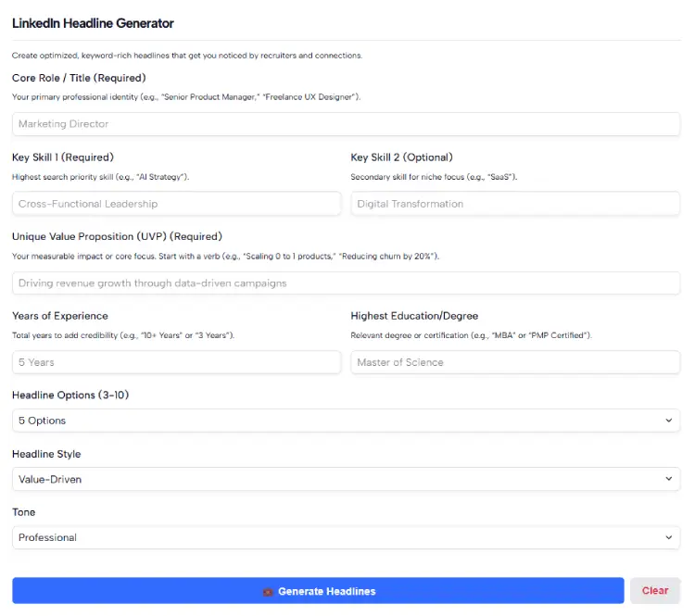Viewport: 695px width, 616px height.
Task: Click the Key Skill 2 optional input field
Action: [x=515, y=204]
